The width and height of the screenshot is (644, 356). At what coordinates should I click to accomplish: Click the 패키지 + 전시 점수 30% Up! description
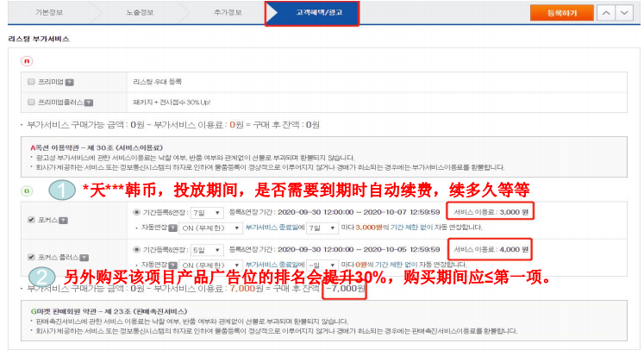172,103
